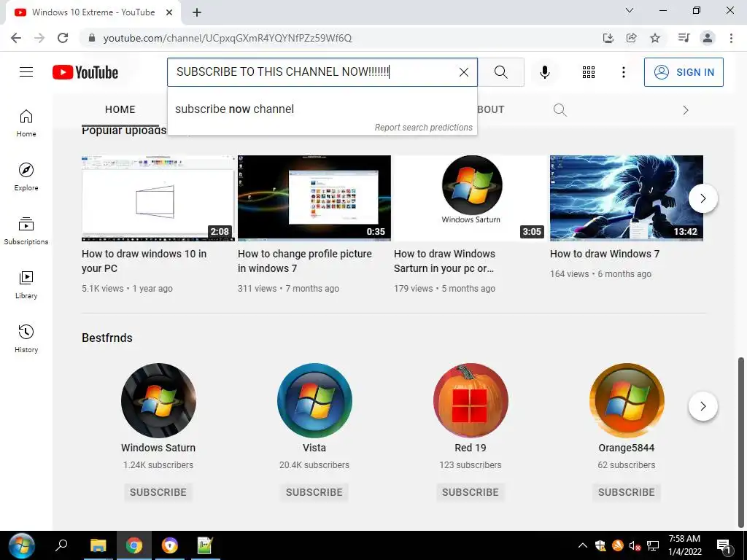This screenshot has height=560, width=747.
Task: Subscribe to Vista channel
Action: click(314, 492)
